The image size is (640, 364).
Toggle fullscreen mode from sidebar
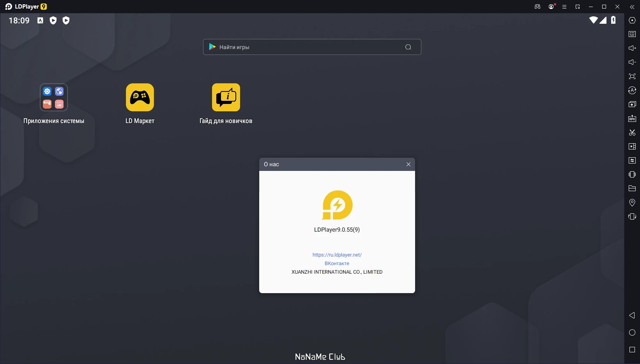(x=632, y=76)
